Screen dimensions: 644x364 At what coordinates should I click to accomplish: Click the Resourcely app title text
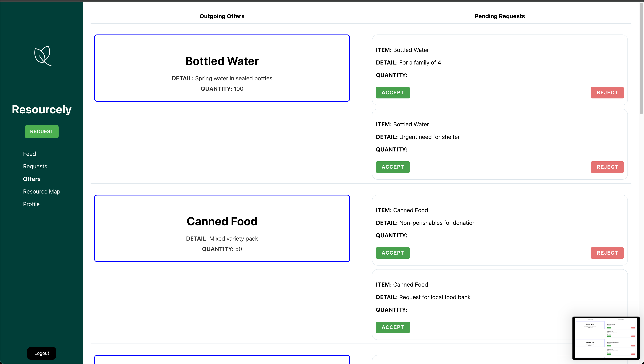click(x=42, y=109)
